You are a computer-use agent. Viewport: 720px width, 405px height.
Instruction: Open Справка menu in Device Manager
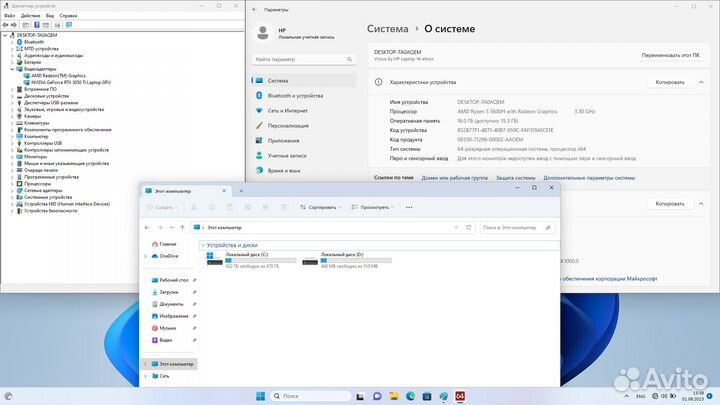(68, 16)
